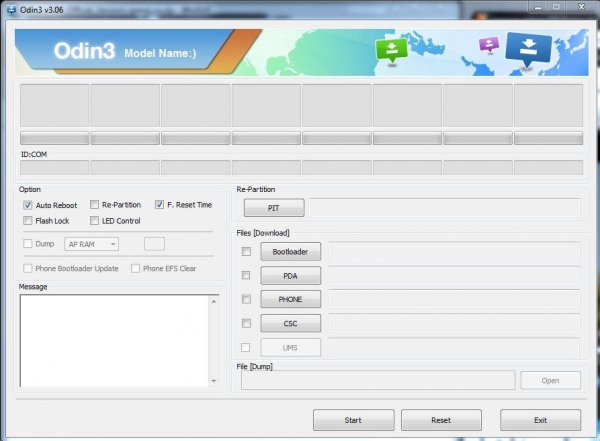This screenshot has height=441, width=600.
Task: Tick the checkbox beside PDA button
Action: pos(246,275)
